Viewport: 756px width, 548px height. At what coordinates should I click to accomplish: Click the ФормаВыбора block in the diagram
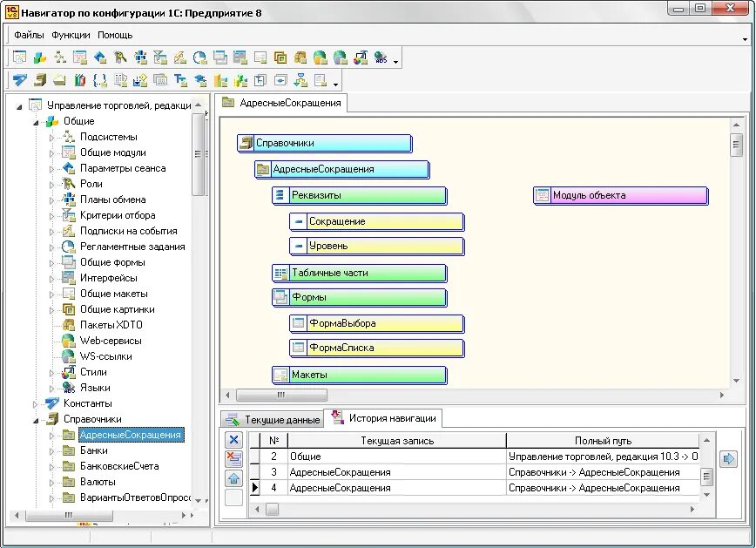tap(376, 324)
